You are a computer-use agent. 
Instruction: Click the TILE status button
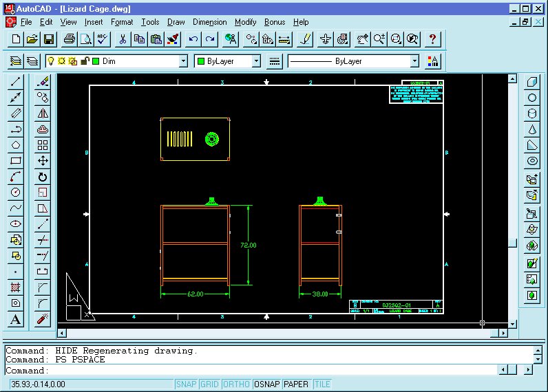[322, 384]
